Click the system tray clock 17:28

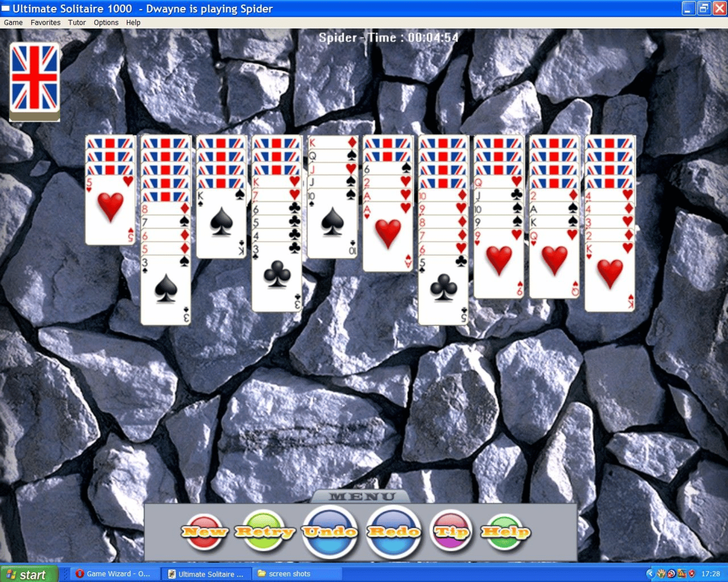point(711,574)
